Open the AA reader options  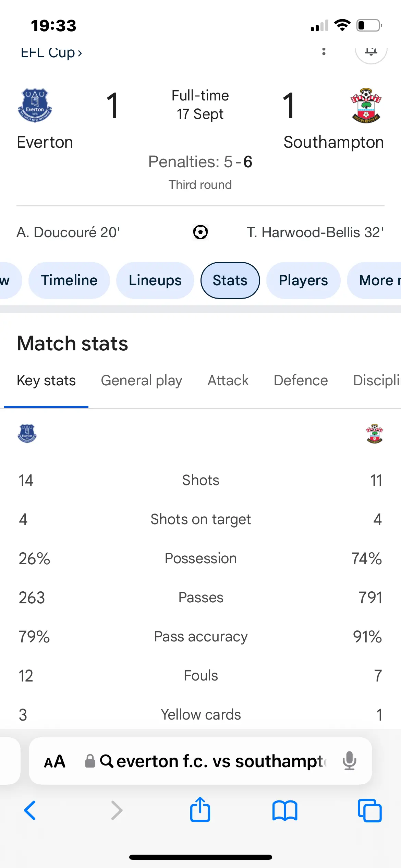54,761
